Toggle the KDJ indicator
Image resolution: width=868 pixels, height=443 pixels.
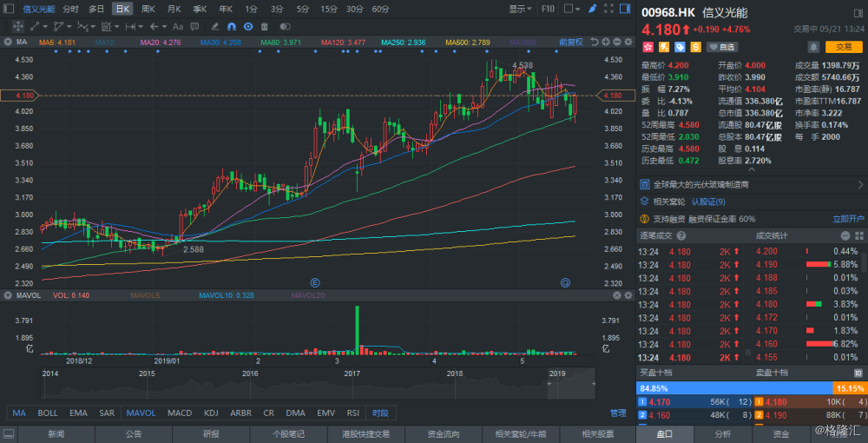[211, 413]
